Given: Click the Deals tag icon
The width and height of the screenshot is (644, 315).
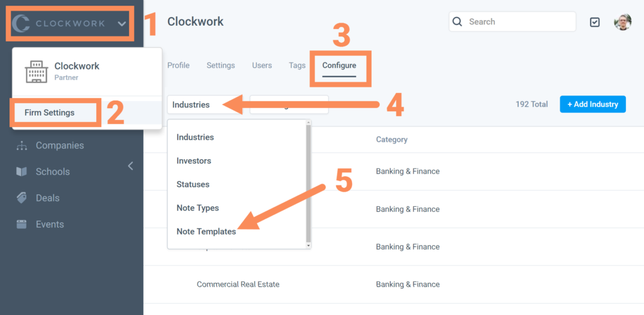Looking at the screenshot, I should [x=22, y=198].
